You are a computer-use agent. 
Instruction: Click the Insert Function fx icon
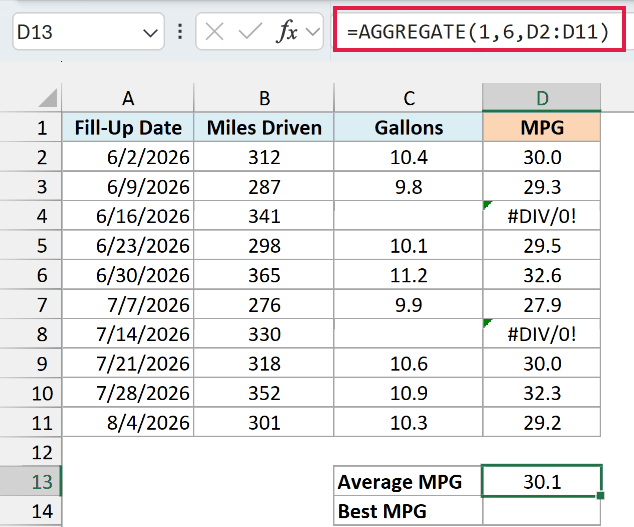coord(287,31)
